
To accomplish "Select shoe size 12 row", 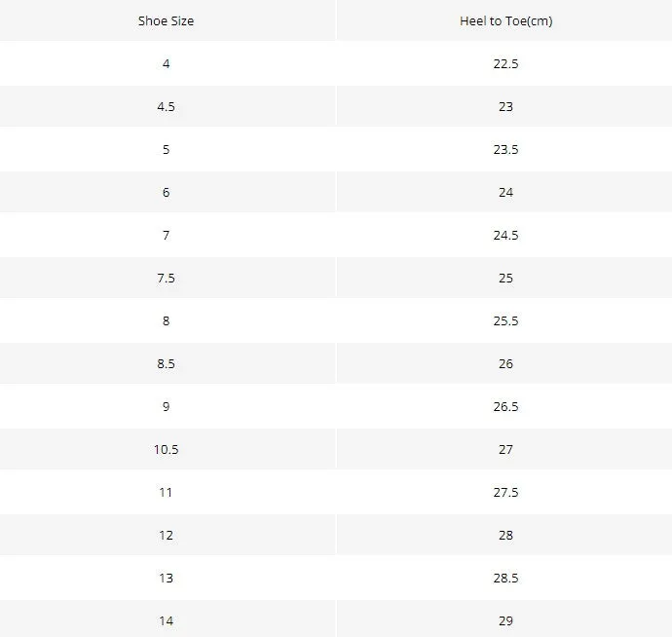I will [x=336, y=535].
